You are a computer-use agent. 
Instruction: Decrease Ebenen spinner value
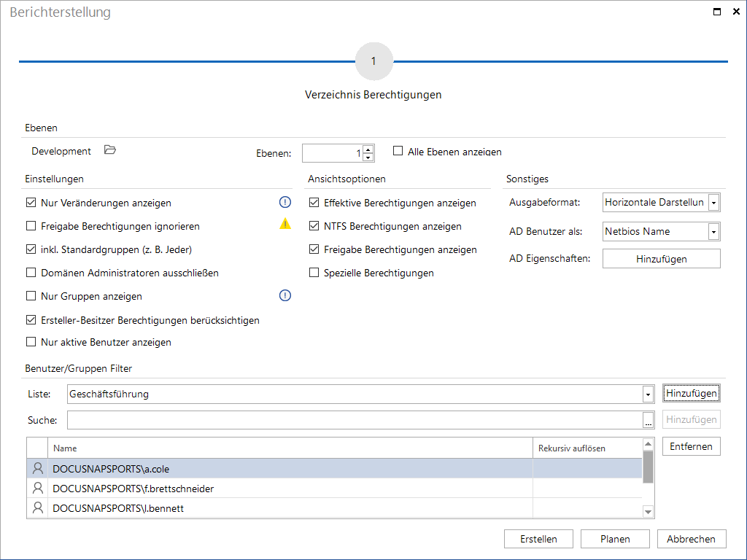tap(368, 157)
